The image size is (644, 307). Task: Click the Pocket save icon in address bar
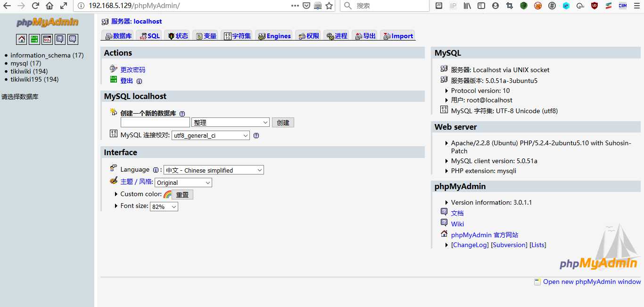tap(306, 6)
